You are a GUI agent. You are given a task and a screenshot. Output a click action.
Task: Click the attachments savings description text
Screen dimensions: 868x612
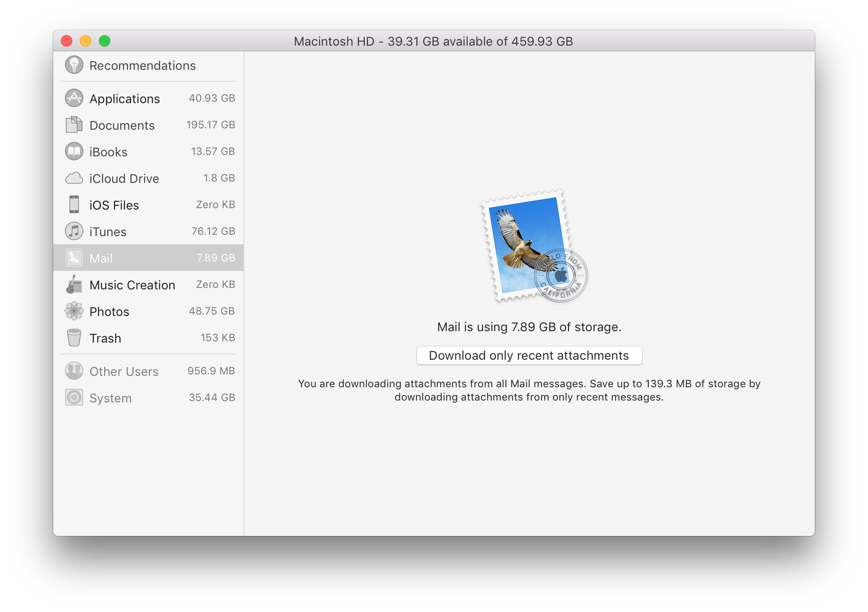tap(529, 390)
